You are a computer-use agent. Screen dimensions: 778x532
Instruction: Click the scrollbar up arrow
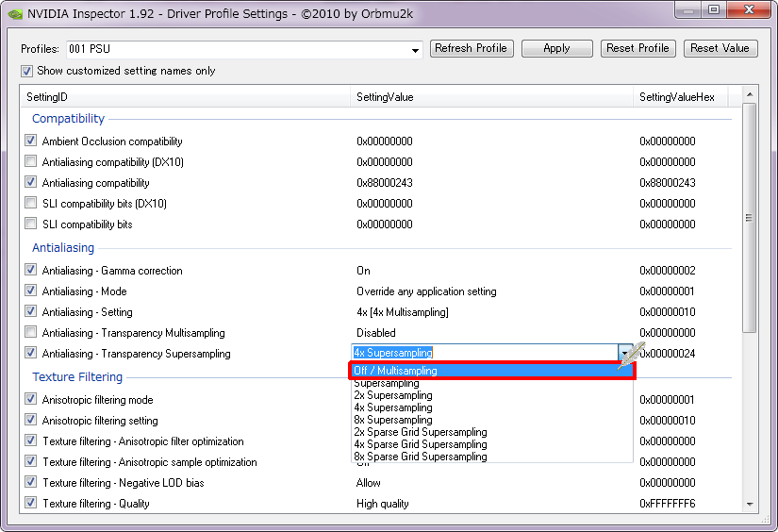click(x=749, y=94)
